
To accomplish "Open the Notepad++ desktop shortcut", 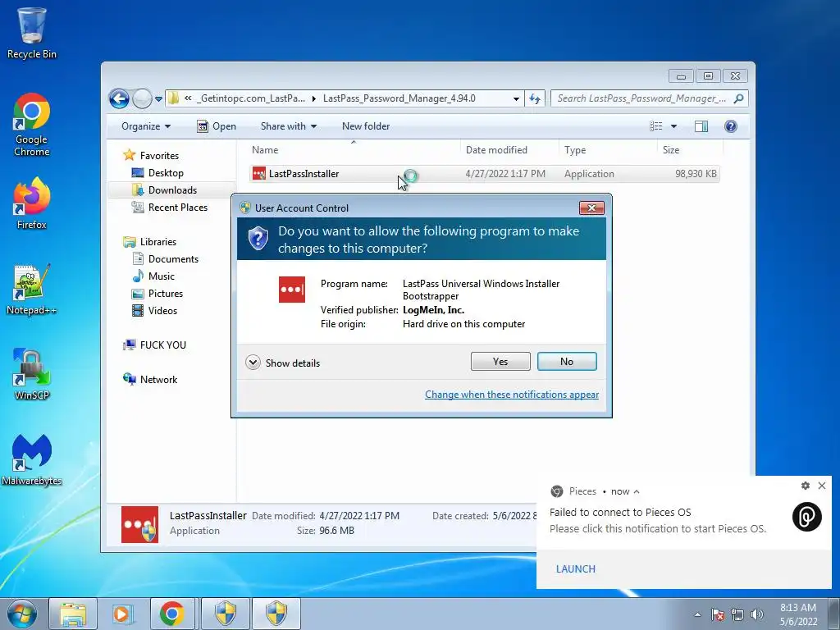I will 31,290.
